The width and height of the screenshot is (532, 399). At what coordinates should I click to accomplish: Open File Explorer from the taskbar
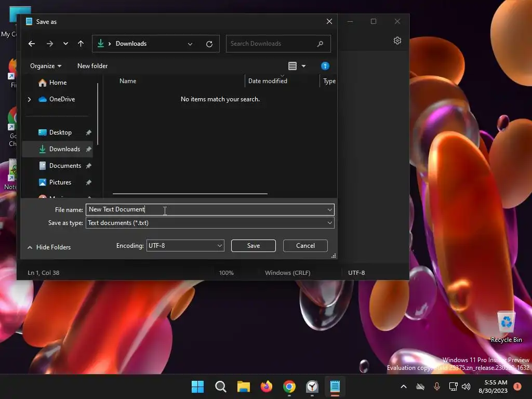[x=243, y=387]
